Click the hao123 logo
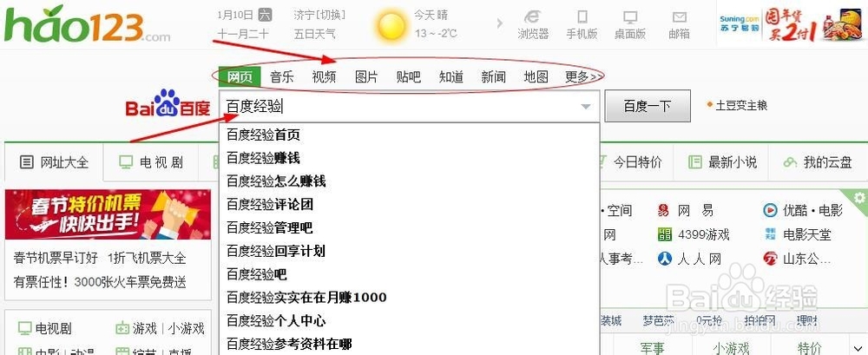Image resolution: width=868 pixels, height=355 pixels. pos(87,24)
